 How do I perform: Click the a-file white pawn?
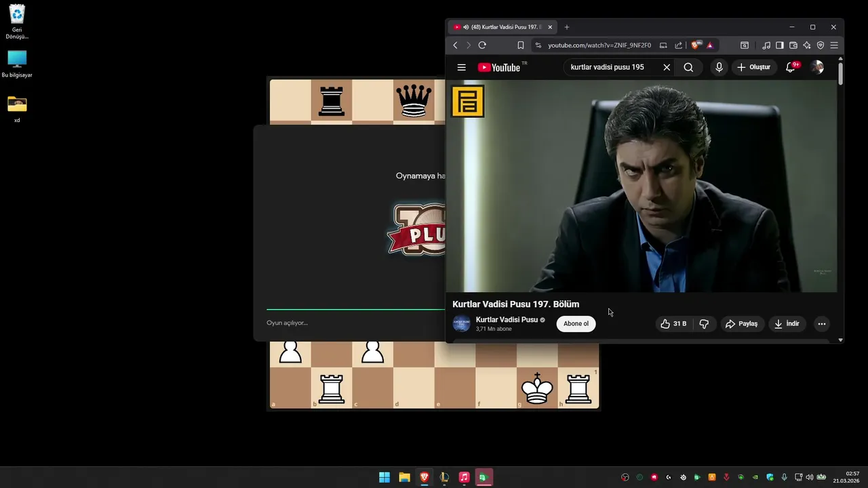290,352
